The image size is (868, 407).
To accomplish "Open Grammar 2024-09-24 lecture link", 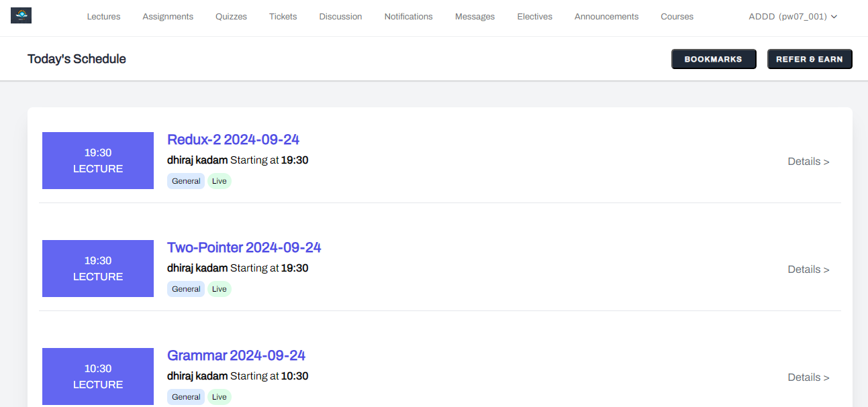I will tap(236, 355).
